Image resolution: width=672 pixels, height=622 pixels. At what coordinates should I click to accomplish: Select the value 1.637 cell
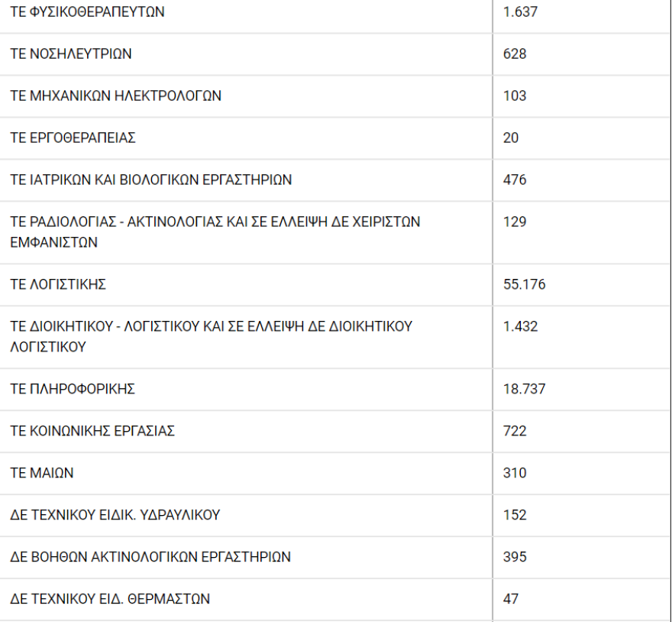click(522, 12)
